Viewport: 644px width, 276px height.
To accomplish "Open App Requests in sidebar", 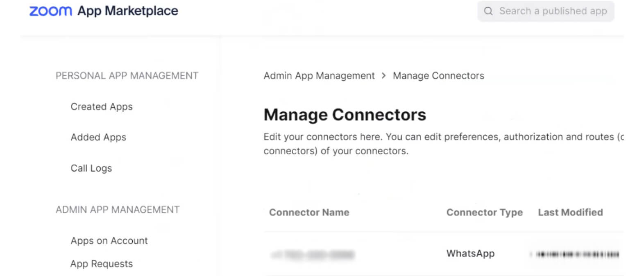I will [101, 264].
